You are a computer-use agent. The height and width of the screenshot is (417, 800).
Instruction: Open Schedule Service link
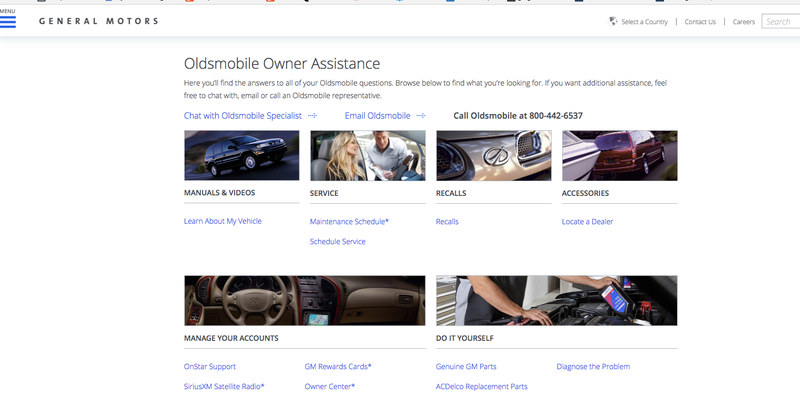click(x=337, y=241)
